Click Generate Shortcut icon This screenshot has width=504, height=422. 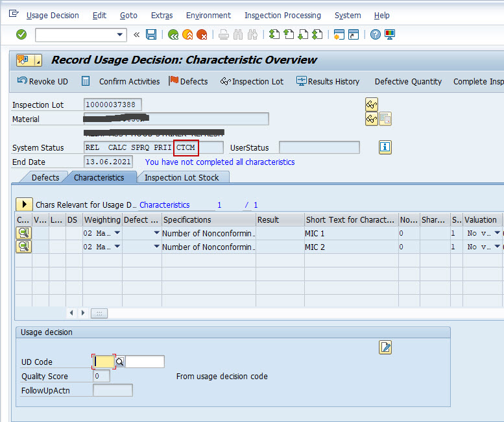(354, 34)
